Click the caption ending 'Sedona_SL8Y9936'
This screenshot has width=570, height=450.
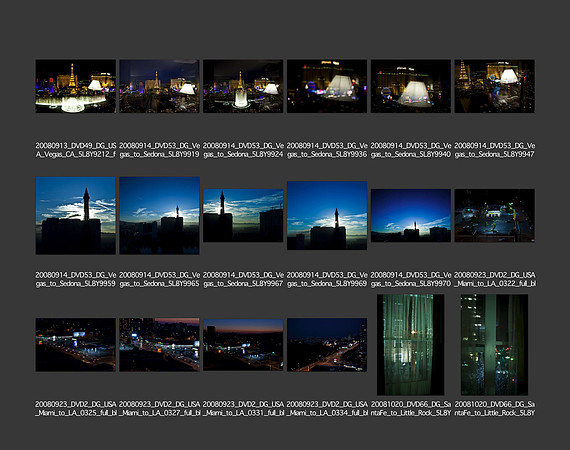click(327, 150)
